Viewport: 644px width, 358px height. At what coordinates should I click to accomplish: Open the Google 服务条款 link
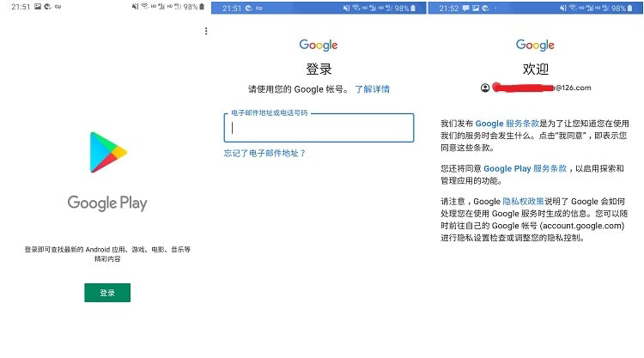[x=507, y=124]
